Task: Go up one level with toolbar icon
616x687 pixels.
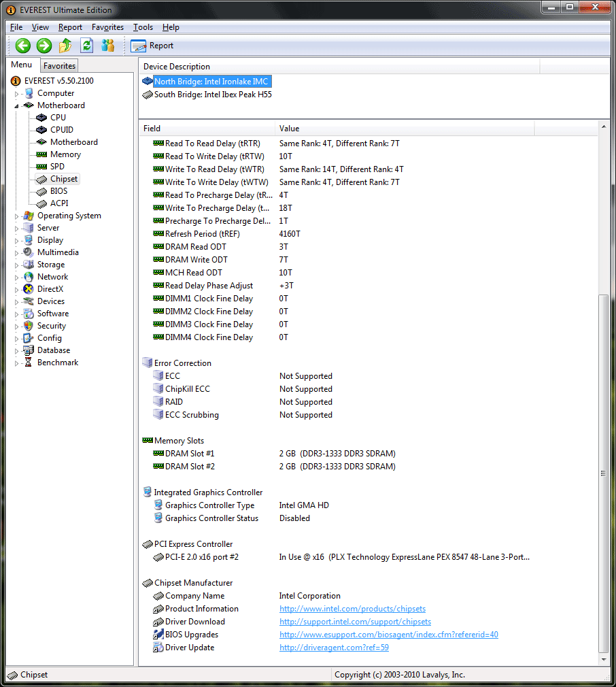Action: [x=65, y=46]
